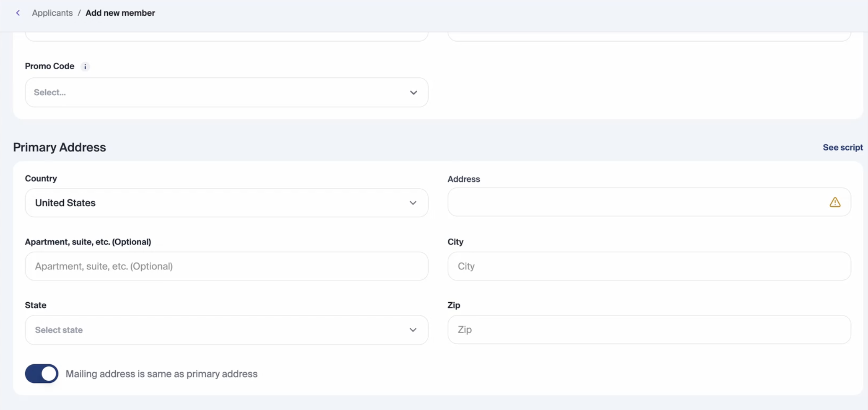Open the 'See script' link

(x=842, y=147)
